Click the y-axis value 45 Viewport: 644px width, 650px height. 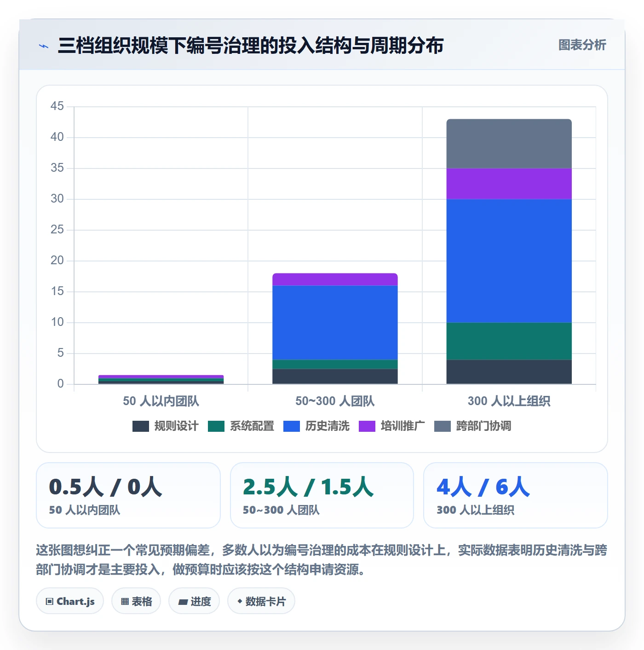(x=57, y=106)
